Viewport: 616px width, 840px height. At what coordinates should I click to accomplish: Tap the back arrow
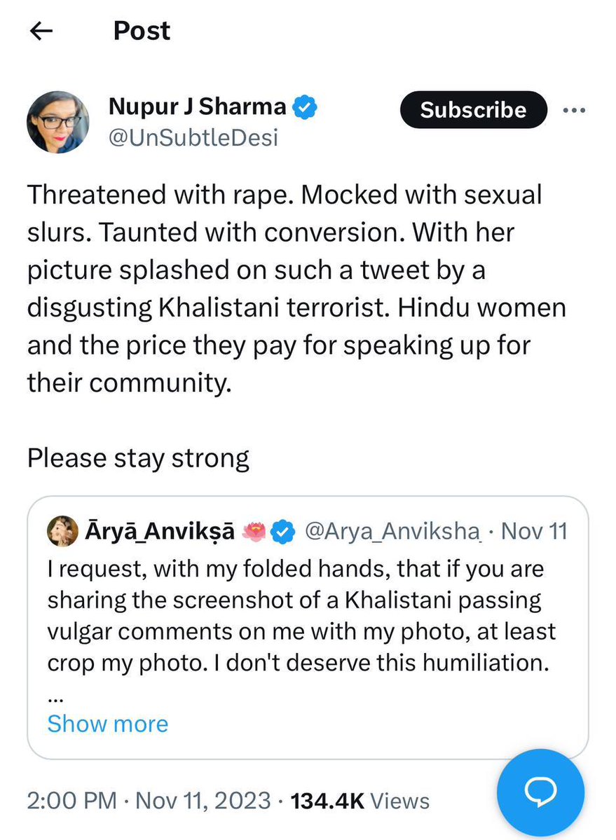(43, 32)
